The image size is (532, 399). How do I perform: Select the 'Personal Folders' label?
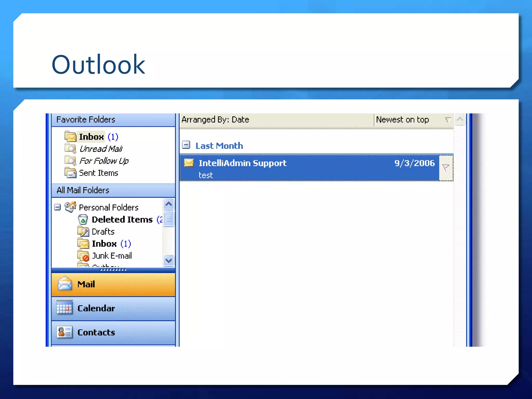click(x=109, y=208)
